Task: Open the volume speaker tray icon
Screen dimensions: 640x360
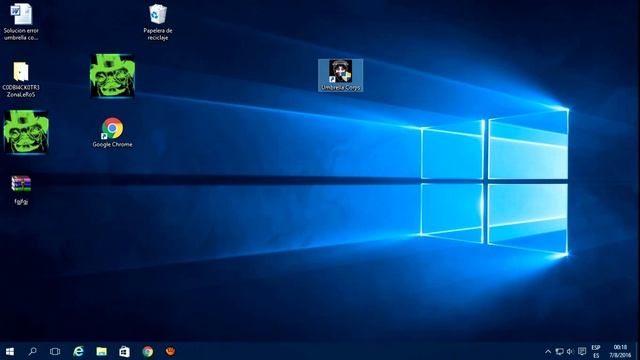Action: point(570,351)
